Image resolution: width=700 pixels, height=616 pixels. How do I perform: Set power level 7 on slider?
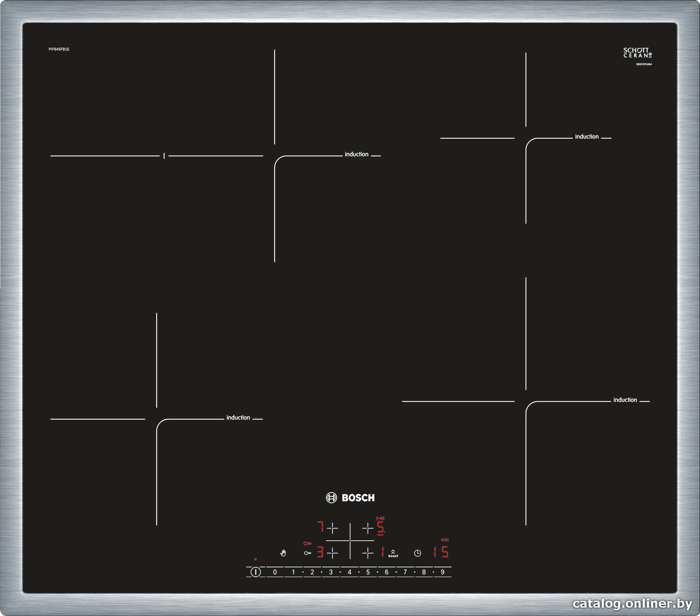coord(405,572)
